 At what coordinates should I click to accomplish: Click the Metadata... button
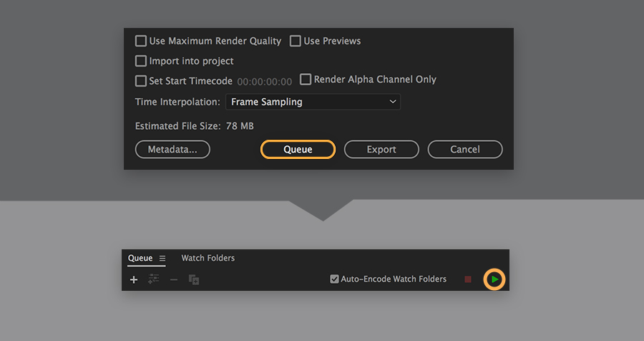pos(172,149)
